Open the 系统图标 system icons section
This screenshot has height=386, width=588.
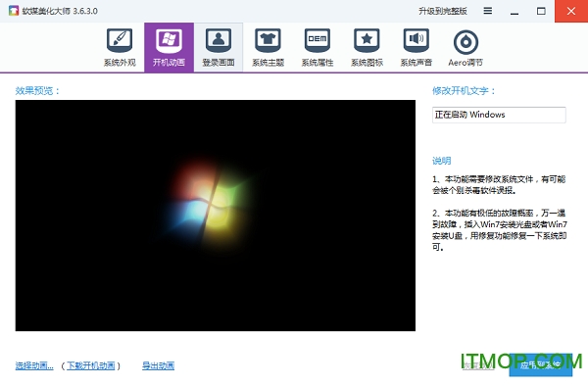click(367, 47)
